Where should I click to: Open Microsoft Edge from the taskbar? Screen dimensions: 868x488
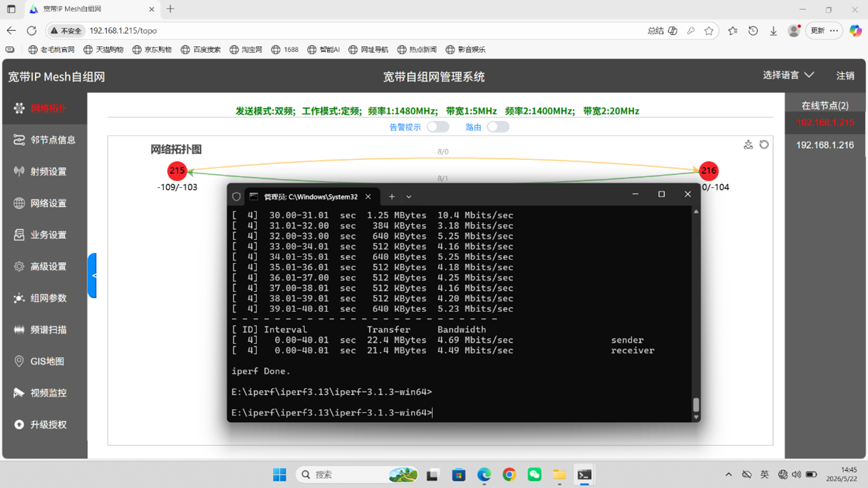coord(484,474)
